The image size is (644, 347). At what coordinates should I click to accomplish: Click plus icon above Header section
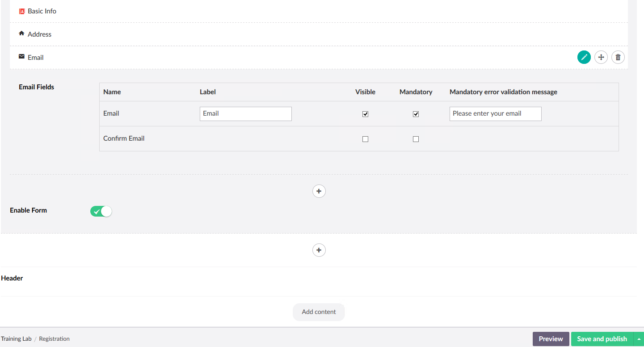point(319,250)
